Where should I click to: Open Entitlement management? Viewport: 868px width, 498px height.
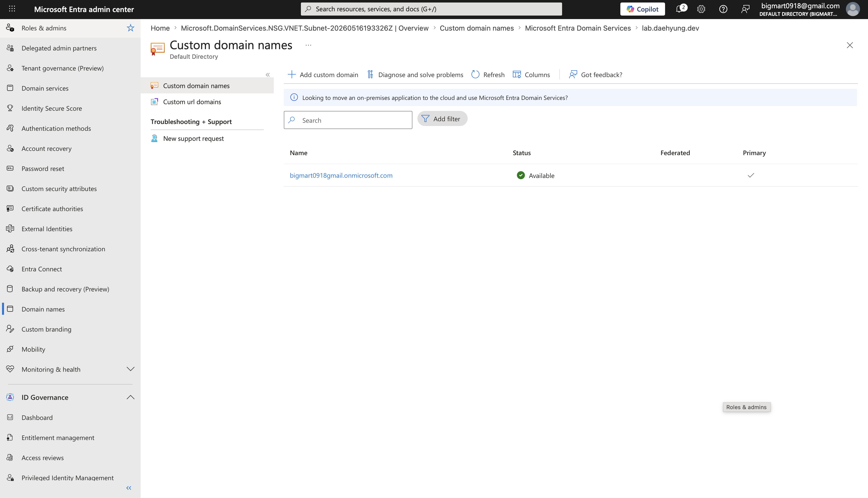70,438
